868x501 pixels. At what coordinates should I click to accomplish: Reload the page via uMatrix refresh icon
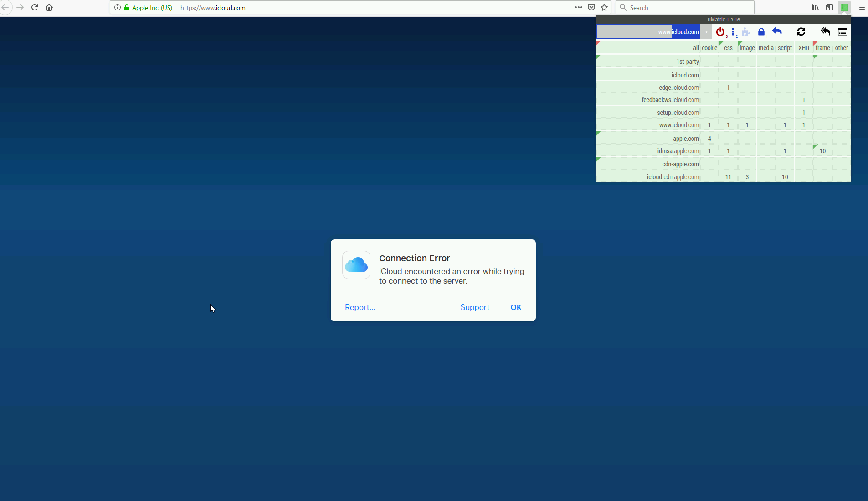pyautogui.click(x=801, y=32)
